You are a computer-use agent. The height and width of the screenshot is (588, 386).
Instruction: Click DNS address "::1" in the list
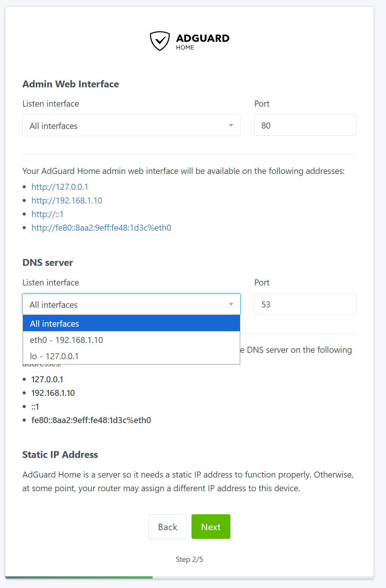point(35,406)
